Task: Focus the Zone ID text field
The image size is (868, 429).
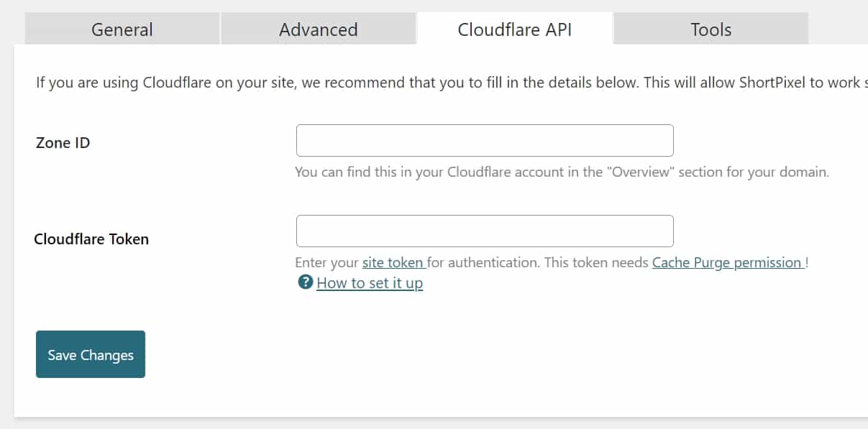Action: 485,141
